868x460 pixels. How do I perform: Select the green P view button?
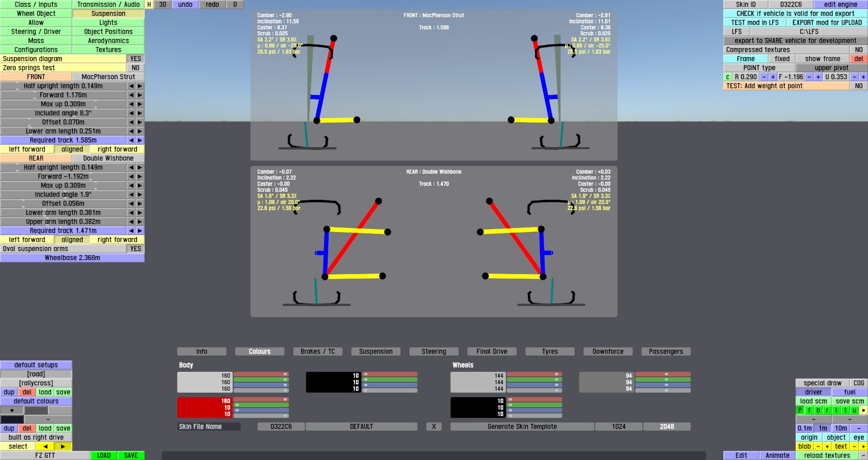click(800, 410)
